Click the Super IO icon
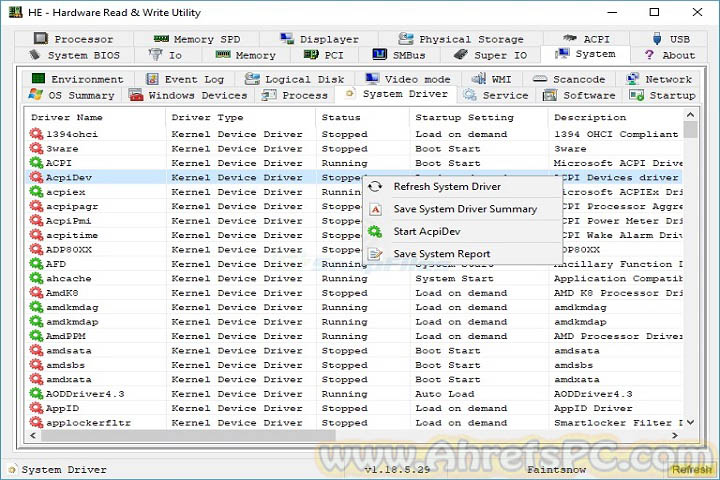The height and width of the screenshot is (480, 720). pos(461,55)
